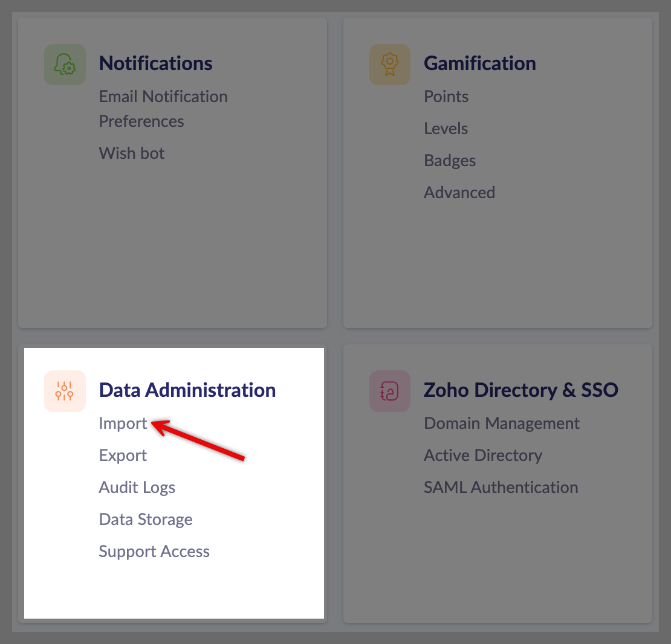Image resolution: width=671 pixels, height=644 pixels.
Task: Click Import under Data Administration
Action: coord(123,423)
